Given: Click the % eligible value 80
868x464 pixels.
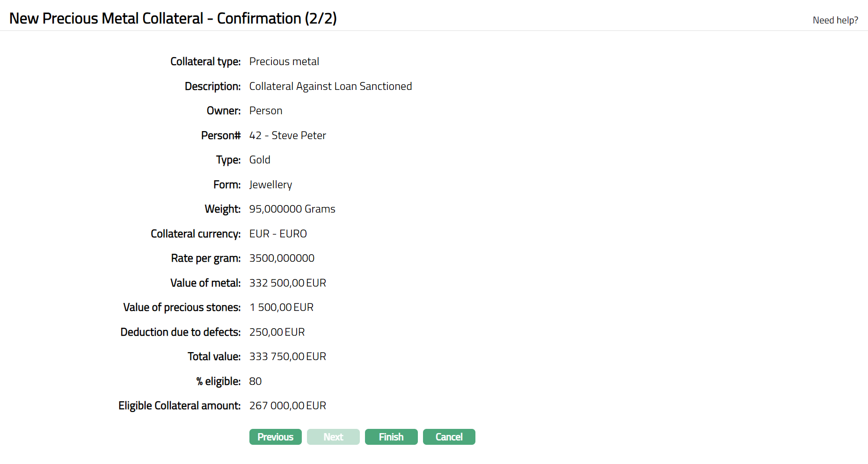Looking at the screenshot, I should pos(255,382).
